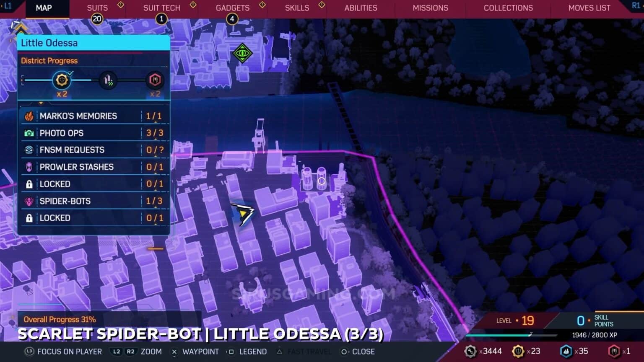Click the FNSM Requests icon
The image size is (644, 362).
29,150
